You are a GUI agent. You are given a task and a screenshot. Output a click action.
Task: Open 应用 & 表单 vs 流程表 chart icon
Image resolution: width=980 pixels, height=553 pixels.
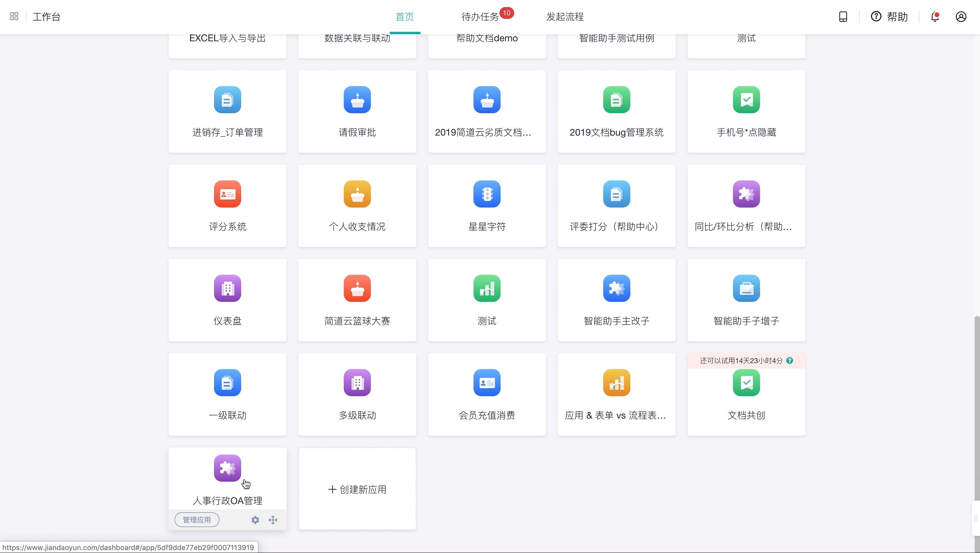point(617,383)
